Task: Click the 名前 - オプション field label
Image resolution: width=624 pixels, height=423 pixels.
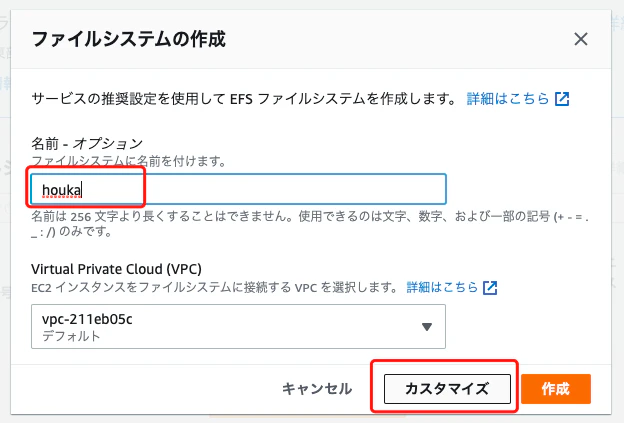Action: [87, 143]
